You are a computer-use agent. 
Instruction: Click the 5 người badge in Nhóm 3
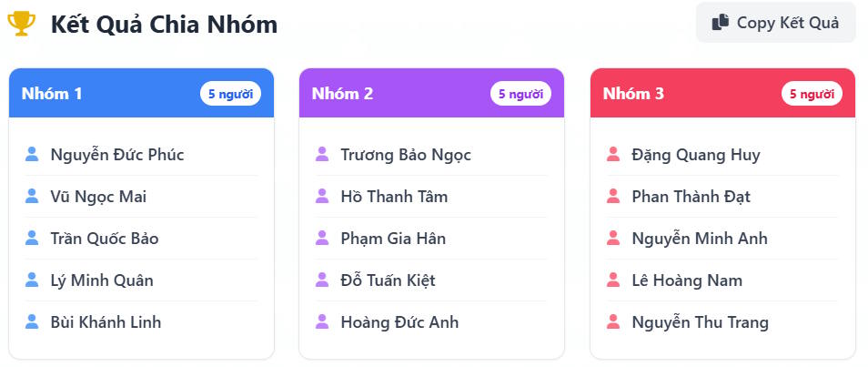[812, 93]
